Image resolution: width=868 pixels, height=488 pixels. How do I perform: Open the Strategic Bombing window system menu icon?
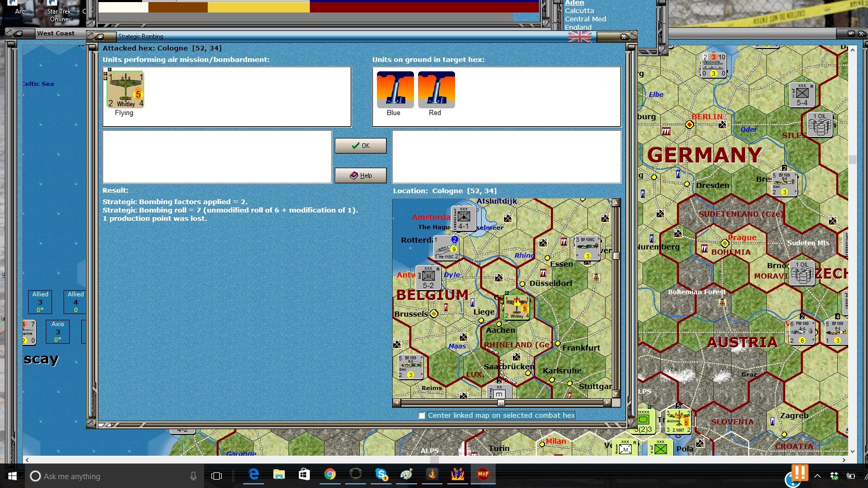(99, 36)
